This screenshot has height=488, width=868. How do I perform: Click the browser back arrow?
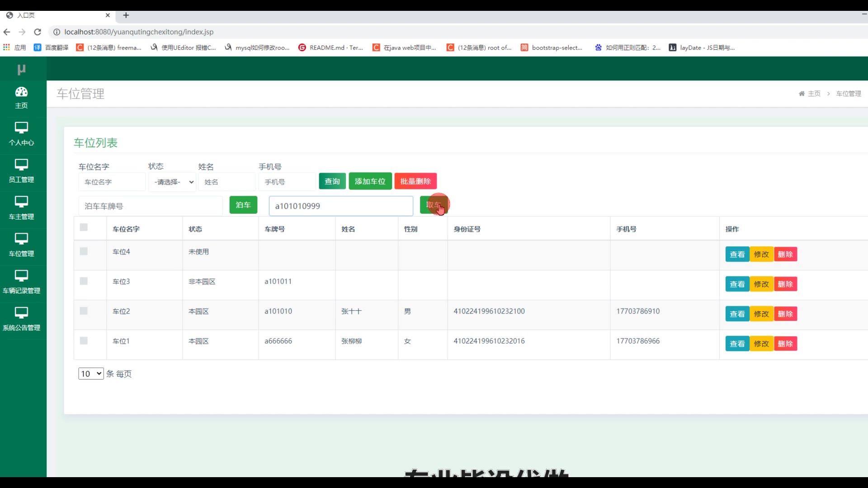click(7, 32)
